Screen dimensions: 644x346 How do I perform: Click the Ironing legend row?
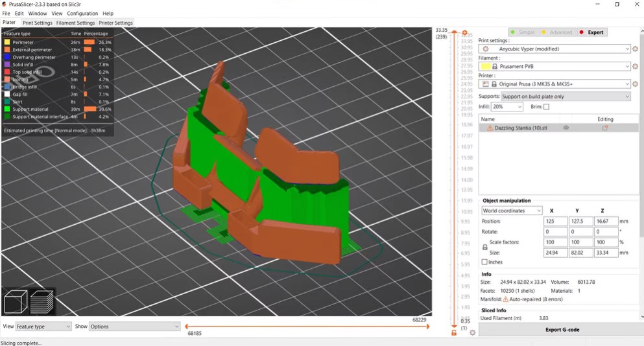point(57,80)
